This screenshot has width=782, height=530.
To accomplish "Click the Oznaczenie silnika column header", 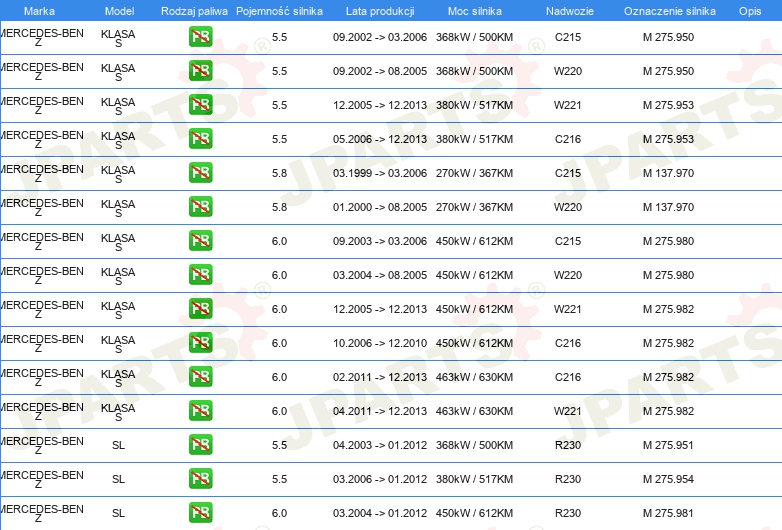I will click(669, 11).
